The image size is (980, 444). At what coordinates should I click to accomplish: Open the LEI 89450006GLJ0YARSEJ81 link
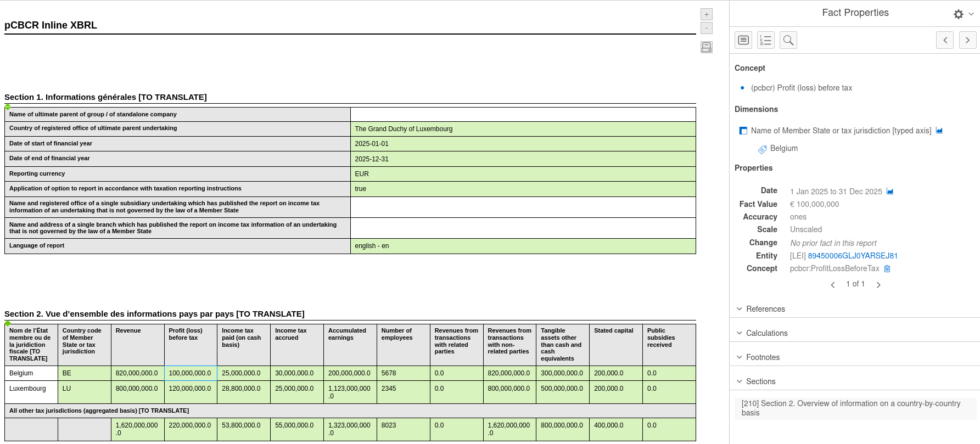tap(853, 256)
